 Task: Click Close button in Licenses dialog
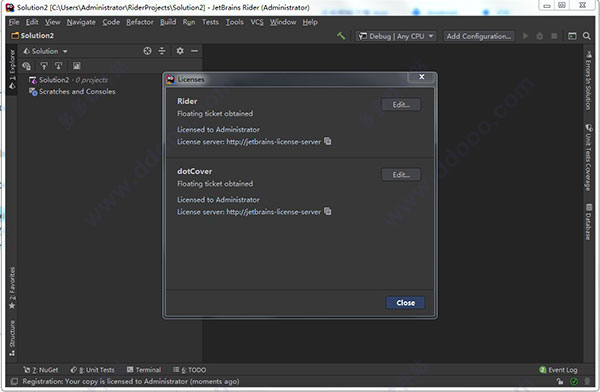click(405, 303)
